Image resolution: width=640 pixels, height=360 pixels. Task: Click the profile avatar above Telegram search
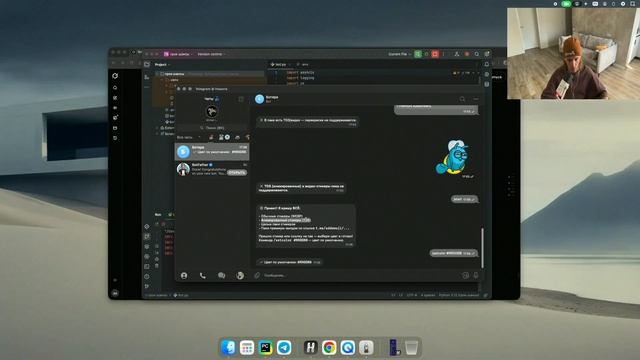click(x=211, y=111)
